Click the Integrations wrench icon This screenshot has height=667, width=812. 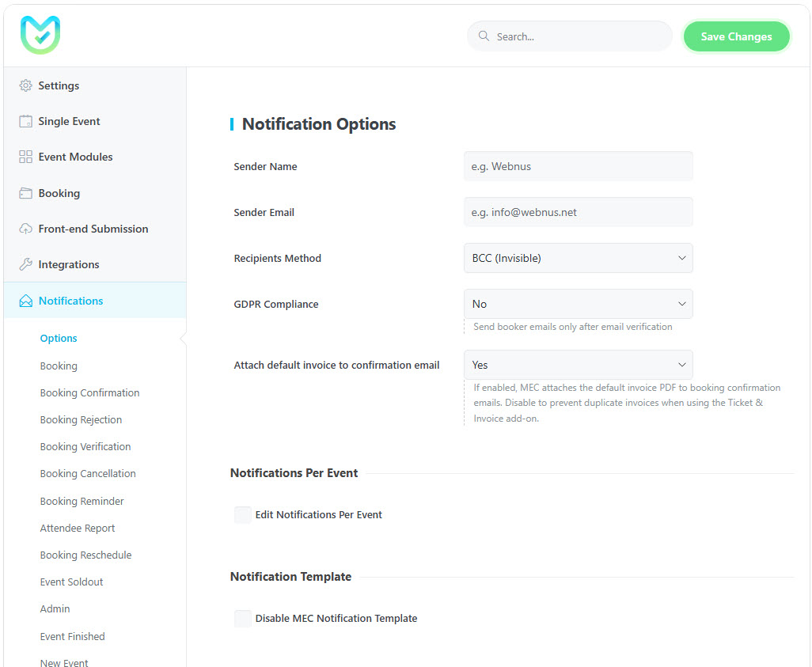coord(25,264)
